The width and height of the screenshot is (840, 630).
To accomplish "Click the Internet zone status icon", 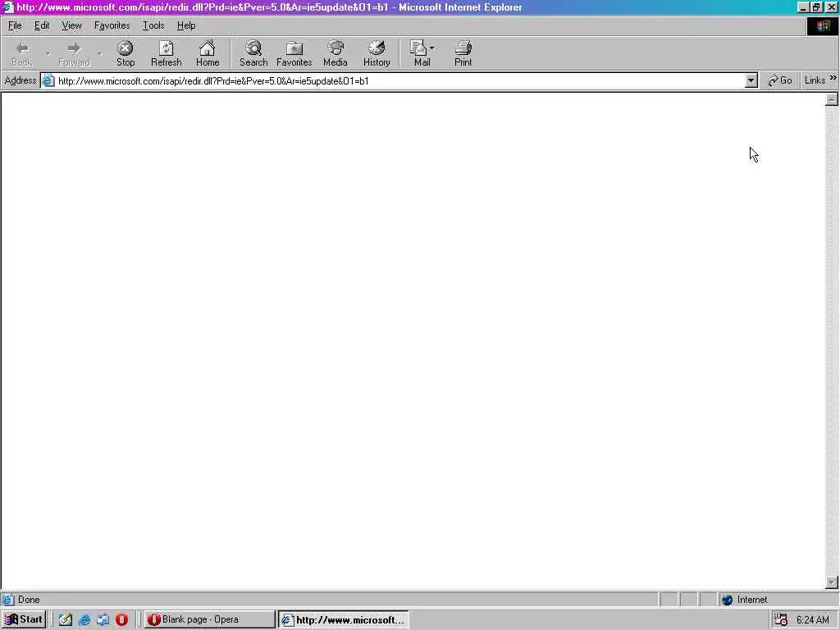I will click(727, 600).
